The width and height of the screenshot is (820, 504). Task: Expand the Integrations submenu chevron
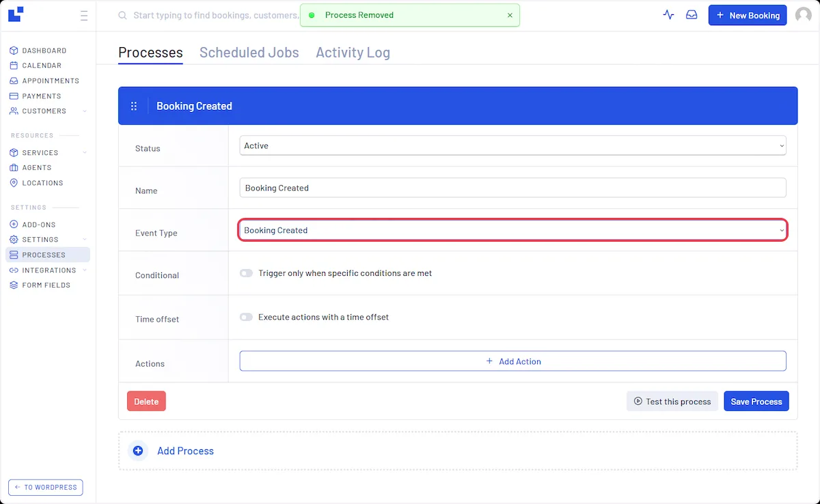(85, 270)
